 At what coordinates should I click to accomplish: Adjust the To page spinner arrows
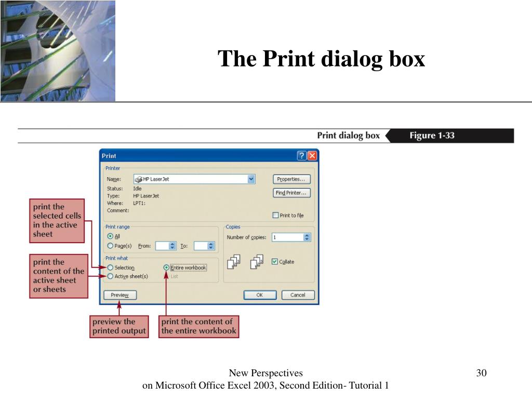(211, 246)
